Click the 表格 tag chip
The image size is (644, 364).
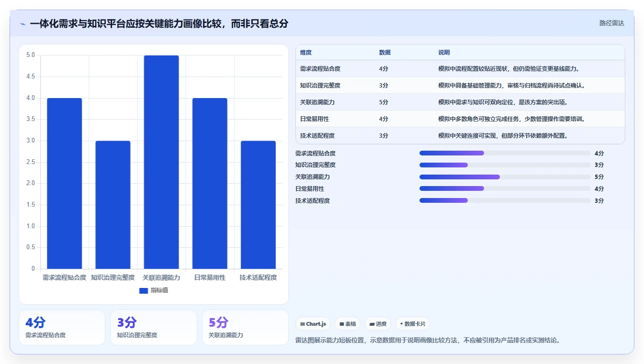pos(348,324)
